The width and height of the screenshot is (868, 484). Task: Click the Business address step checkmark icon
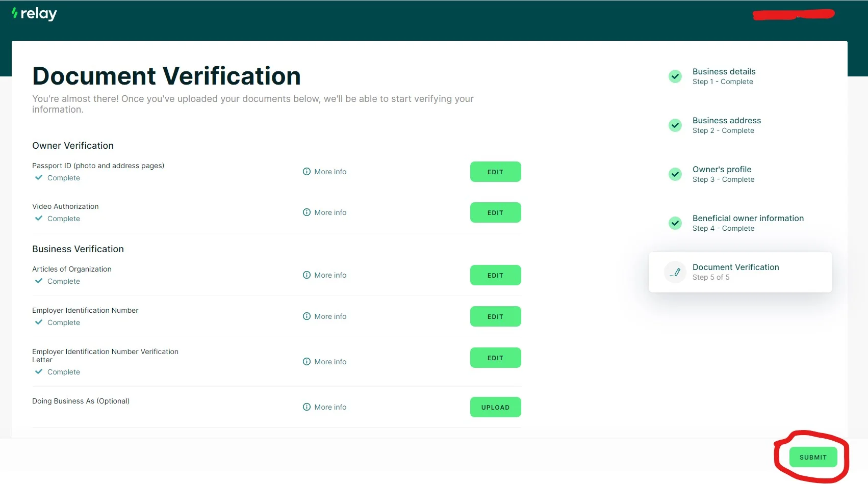675,125
